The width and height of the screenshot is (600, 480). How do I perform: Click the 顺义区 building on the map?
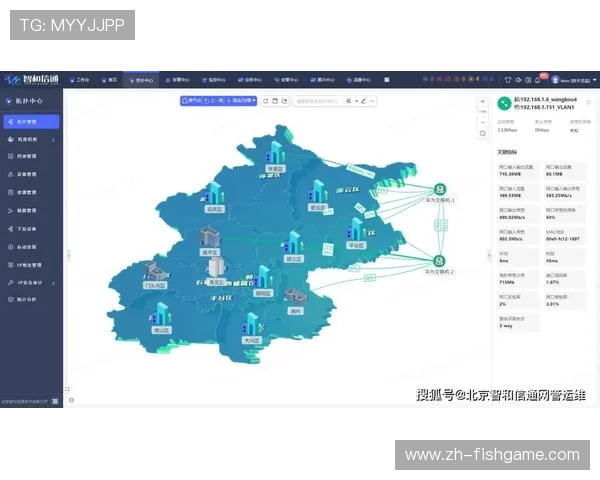(293, 243)
